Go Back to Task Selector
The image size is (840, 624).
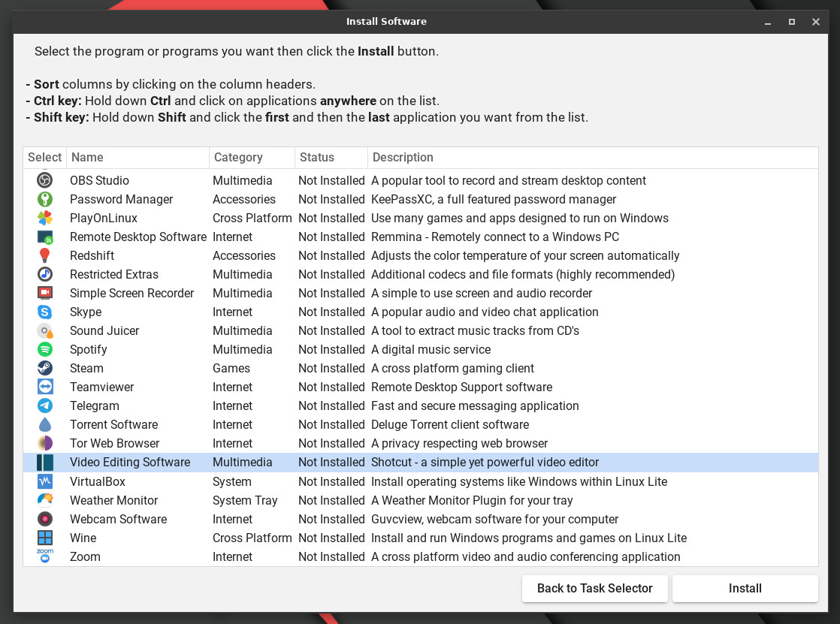594,588
